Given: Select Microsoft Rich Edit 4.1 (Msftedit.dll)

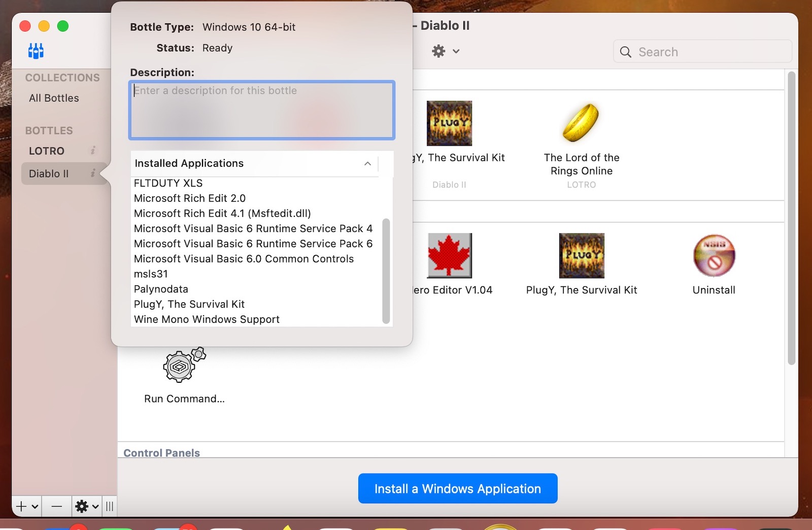Looking at the screenshot, I should (222, 214).
